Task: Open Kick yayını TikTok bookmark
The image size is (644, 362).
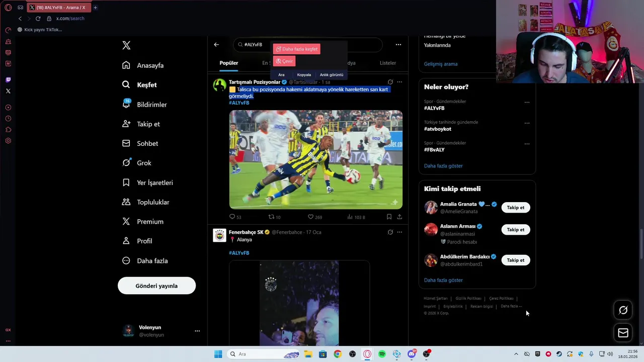Action: 40,30
